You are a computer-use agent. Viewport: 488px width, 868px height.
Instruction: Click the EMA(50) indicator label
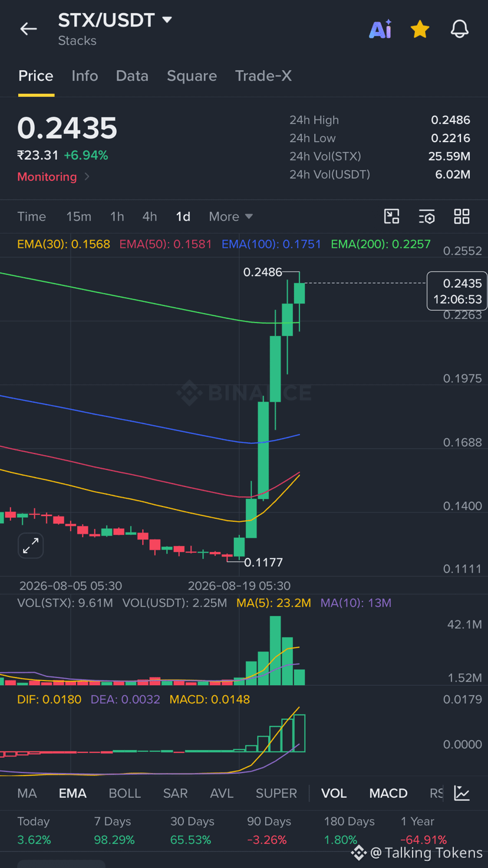(x=166, y=244)
